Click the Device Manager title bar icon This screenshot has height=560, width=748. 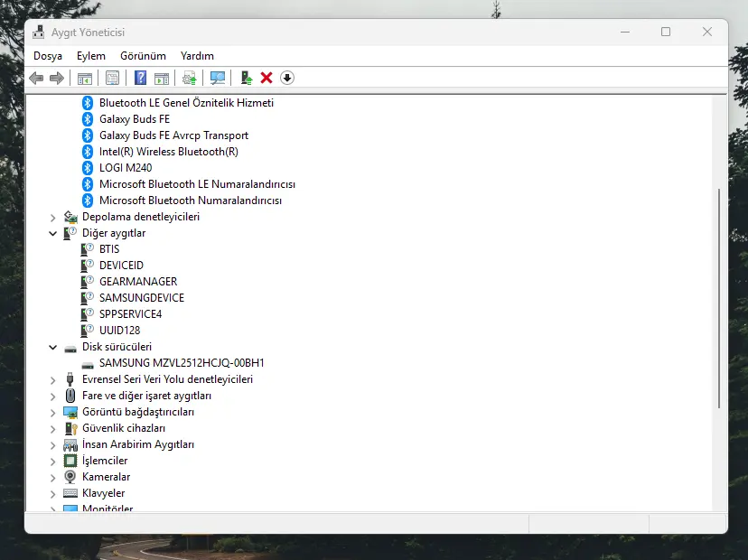39,32
